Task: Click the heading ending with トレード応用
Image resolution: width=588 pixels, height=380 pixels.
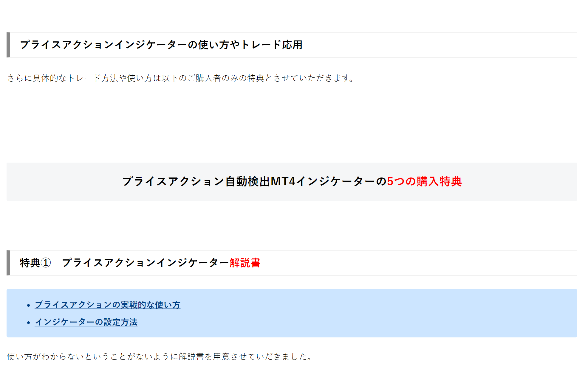Action: coord(161,45)
